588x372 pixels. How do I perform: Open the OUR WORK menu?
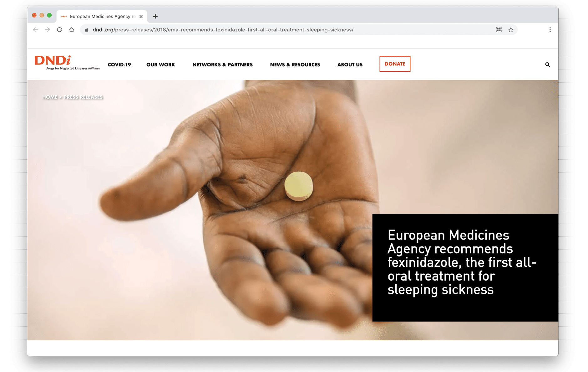coord(161,65)
